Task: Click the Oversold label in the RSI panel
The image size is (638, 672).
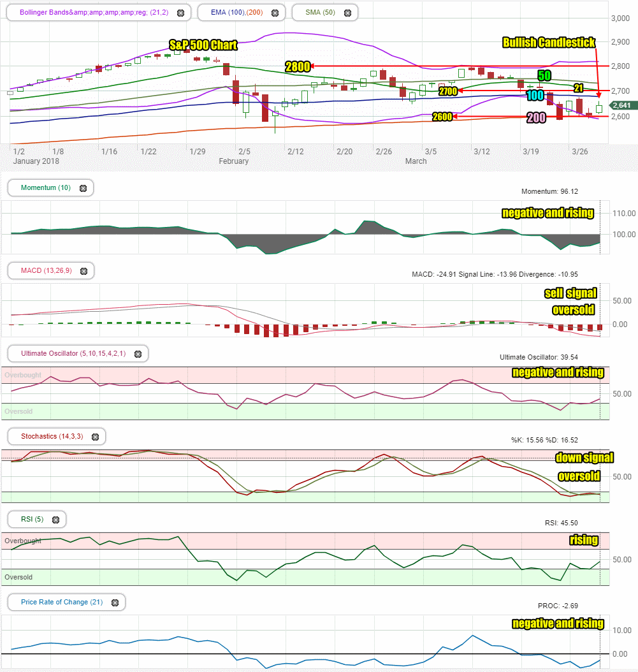Action: point(18,577)
